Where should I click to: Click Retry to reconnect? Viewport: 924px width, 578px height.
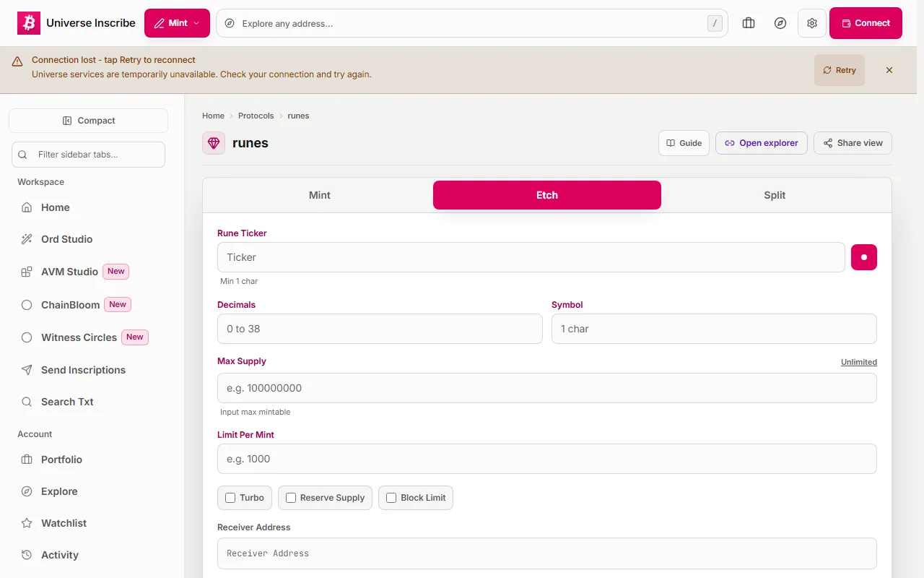840,70
